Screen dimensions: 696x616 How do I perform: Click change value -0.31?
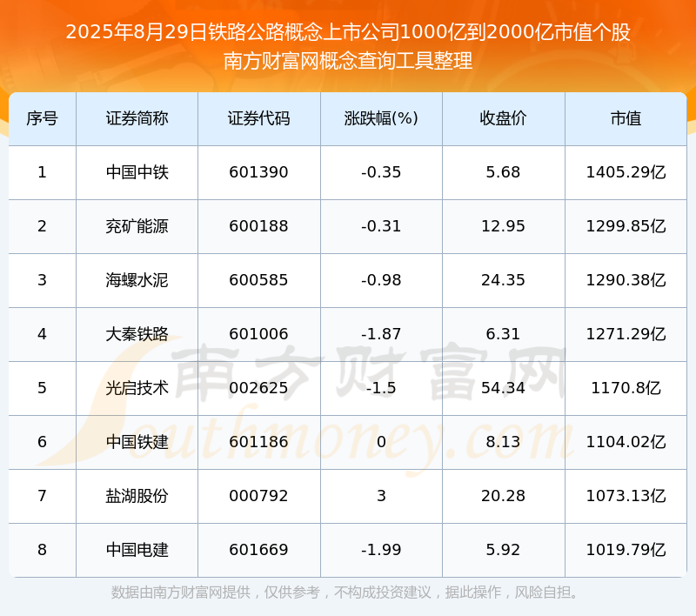point(381,226)
